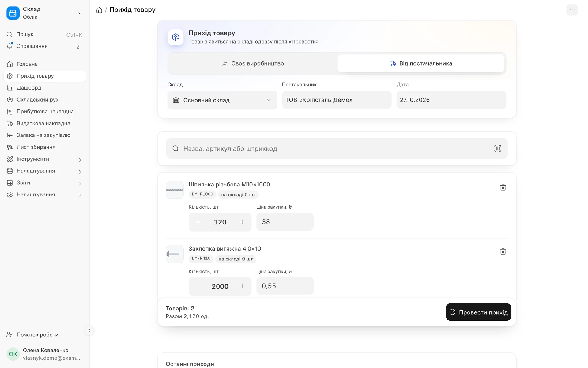Click Провести прихід button

(x=478, y=312)
